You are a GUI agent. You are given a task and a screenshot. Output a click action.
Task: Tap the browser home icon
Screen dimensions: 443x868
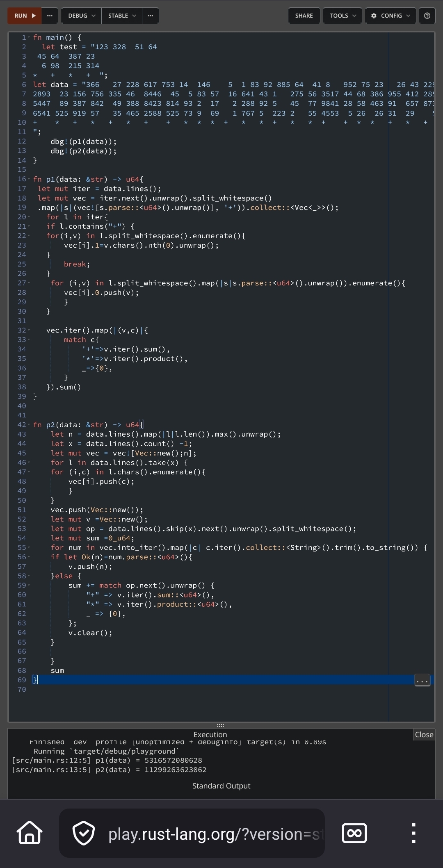30,833
